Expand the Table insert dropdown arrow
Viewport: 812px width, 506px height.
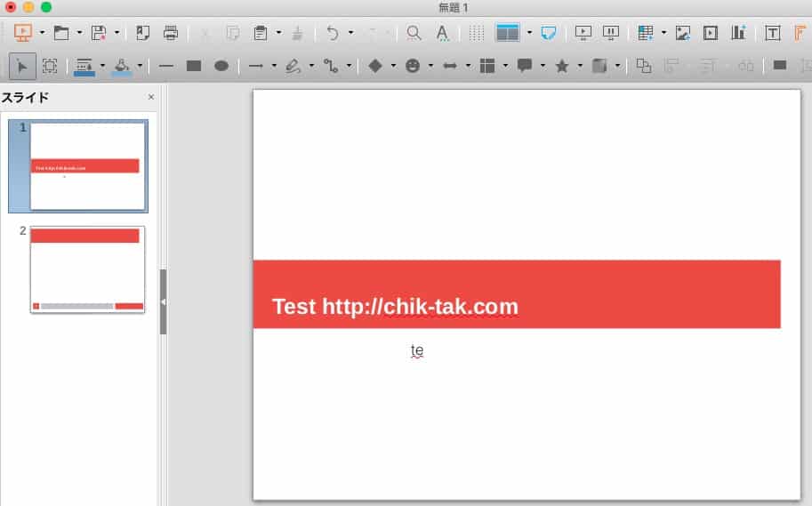tap(663, 33)
